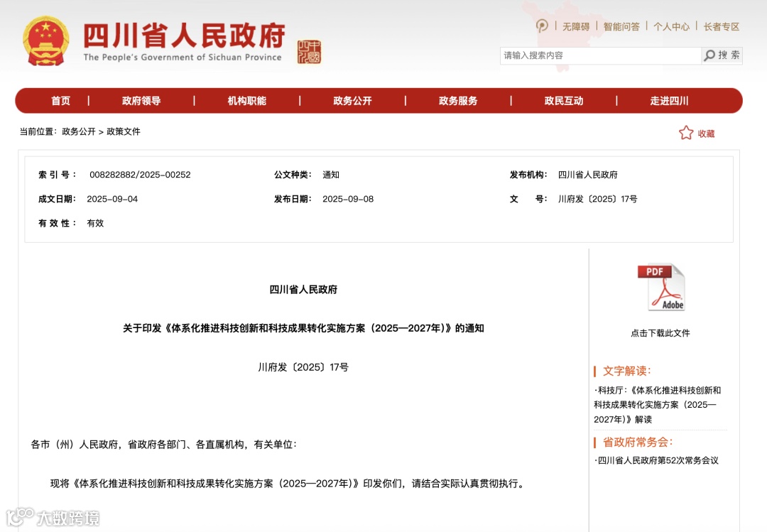Open 政府领导 menu item
The image size is (767, 532).
pyautogui.click(x=141, y=101)
